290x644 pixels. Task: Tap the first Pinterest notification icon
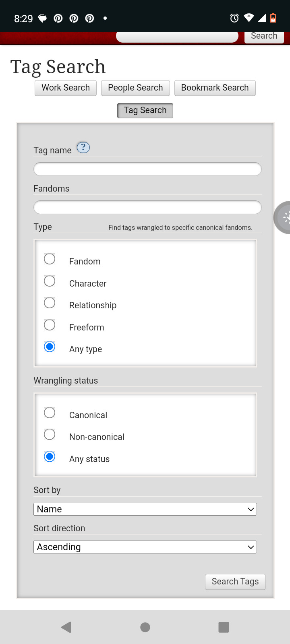58,18
